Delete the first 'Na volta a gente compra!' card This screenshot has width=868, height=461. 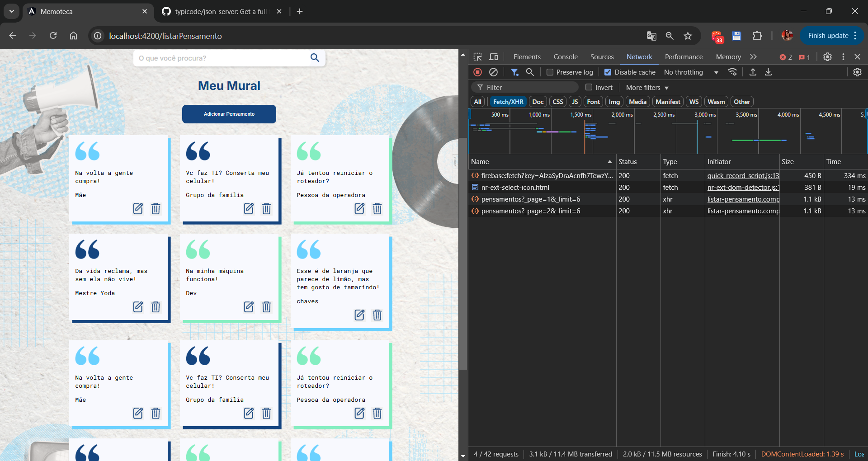[156, 208]
